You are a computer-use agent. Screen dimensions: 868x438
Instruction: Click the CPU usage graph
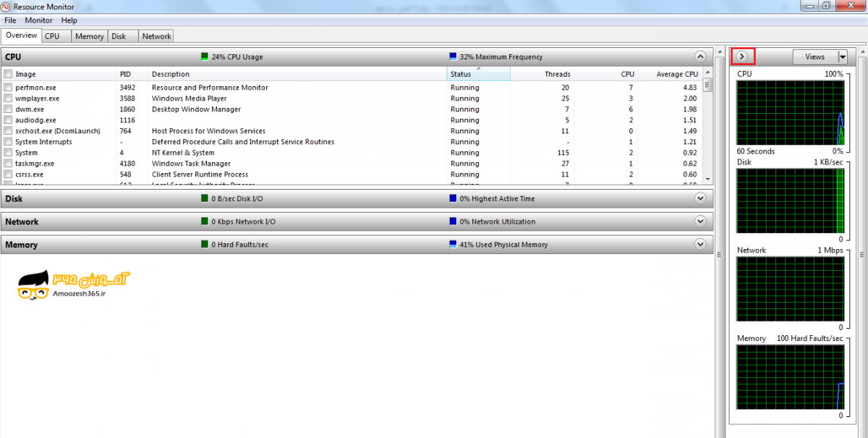[790, 112]
